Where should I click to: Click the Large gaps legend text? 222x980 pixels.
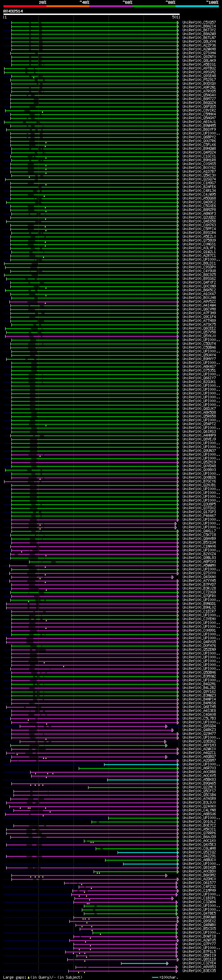pos(43,977)
